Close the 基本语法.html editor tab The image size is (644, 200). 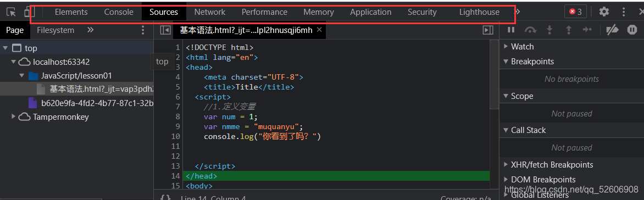[x=319, y=30]
